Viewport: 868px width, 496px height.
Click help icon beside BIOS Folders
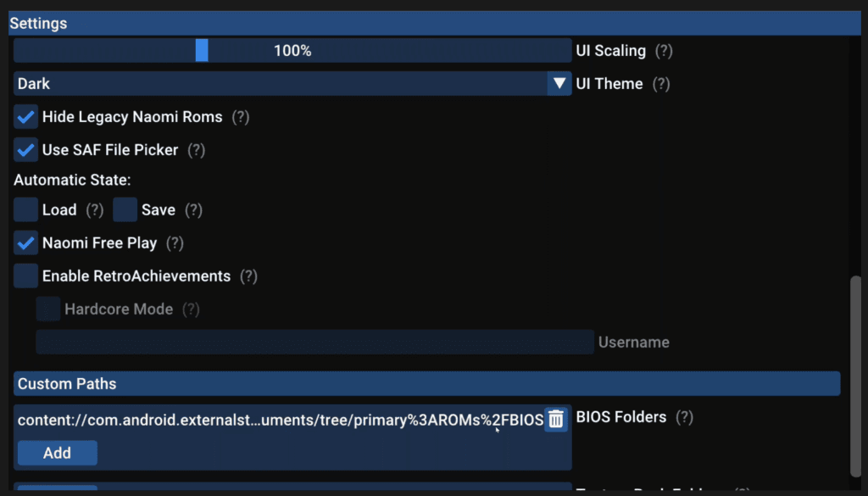tap(684, 417)
